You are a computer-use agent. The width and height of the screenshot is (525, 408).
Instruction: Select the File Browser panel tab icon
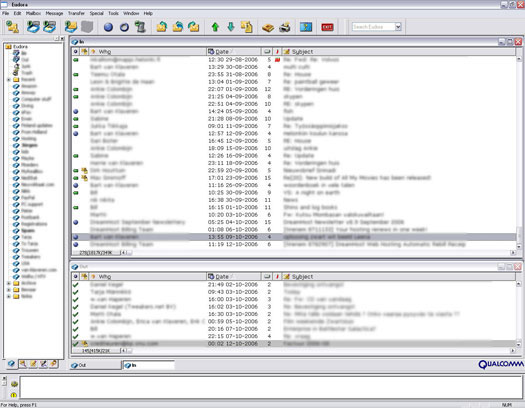(x=23, y=364)
